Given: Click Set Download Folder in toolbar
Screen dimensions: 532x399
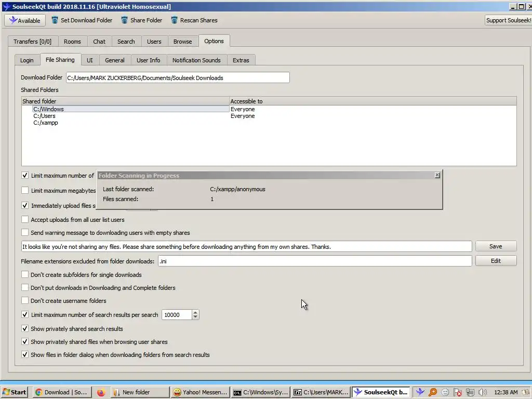Looking at the screenshot, I should tap(82, 20).
